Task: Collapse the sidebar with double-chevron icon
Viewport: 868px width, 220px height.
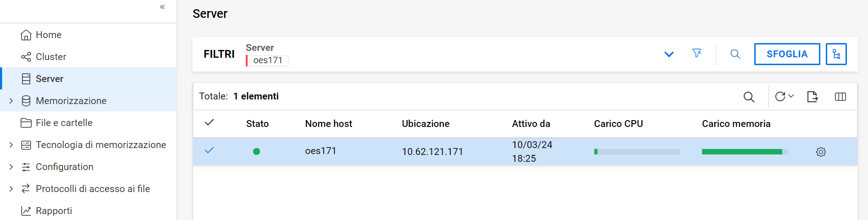Action: (162, 7)
